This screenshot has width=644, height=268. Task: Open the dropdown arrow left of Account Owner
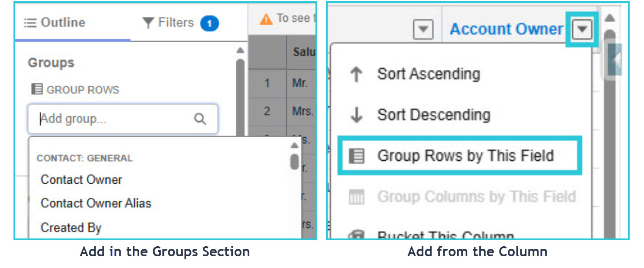pos(423,30)
